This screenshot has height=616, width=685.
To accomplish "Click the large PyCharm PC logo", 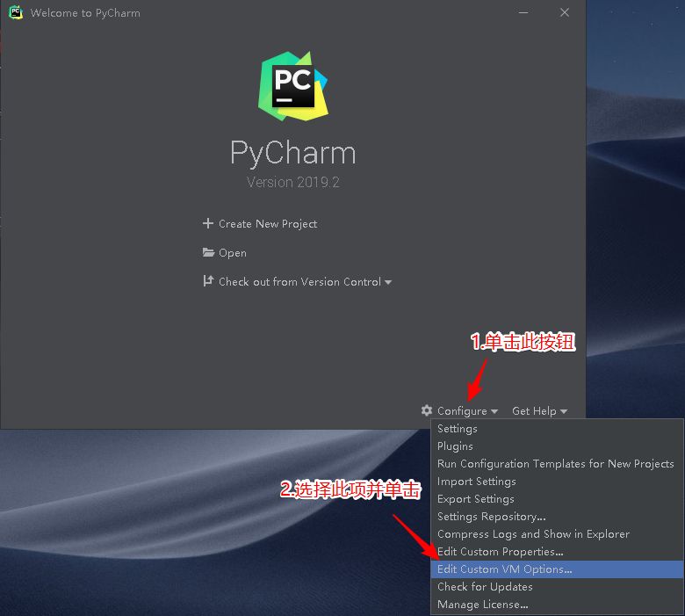I will point(293,86).
